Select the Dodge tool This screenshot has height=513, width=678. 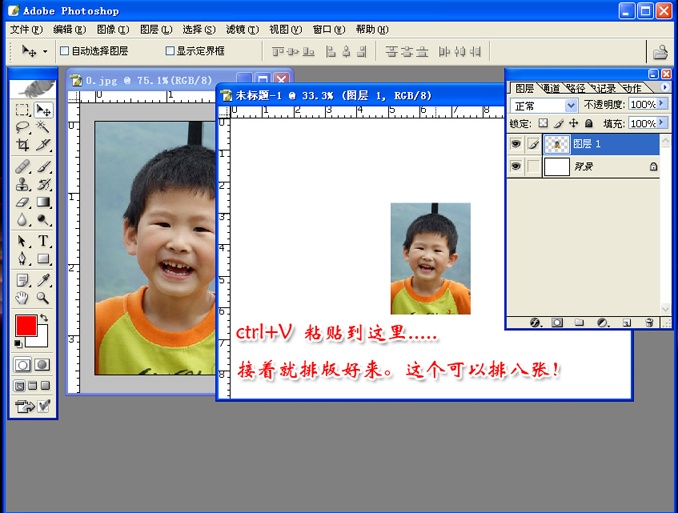click(43, 220)
